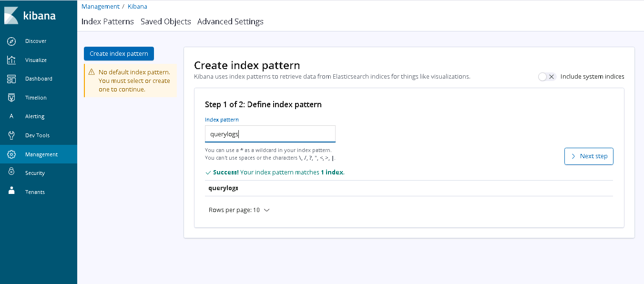Viewport: 644px width, 284px height.
Task: Click the querylogs matching index row
Action: pos(409,188)
